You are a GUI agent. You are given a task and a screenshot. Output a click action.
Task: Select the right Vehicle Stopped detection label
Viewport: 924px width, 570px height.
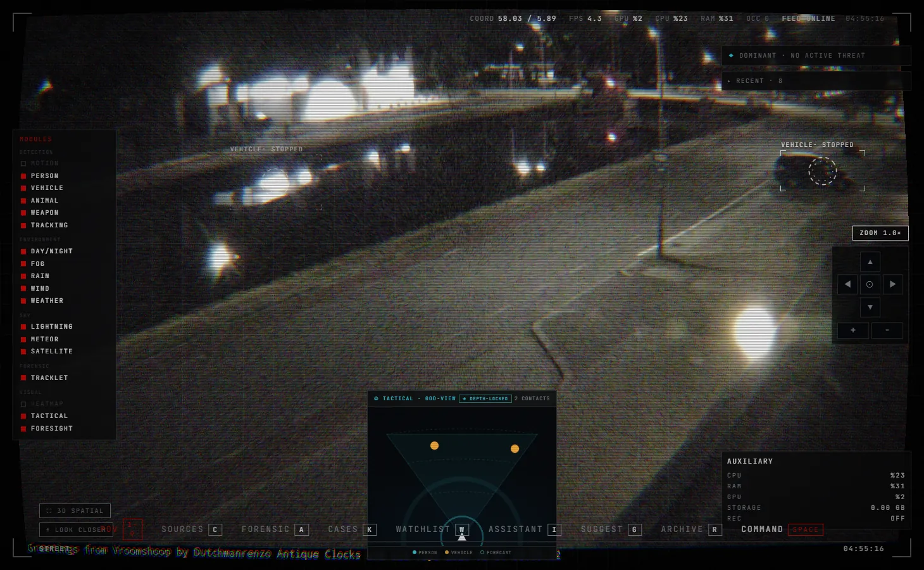tap(817, 145)
